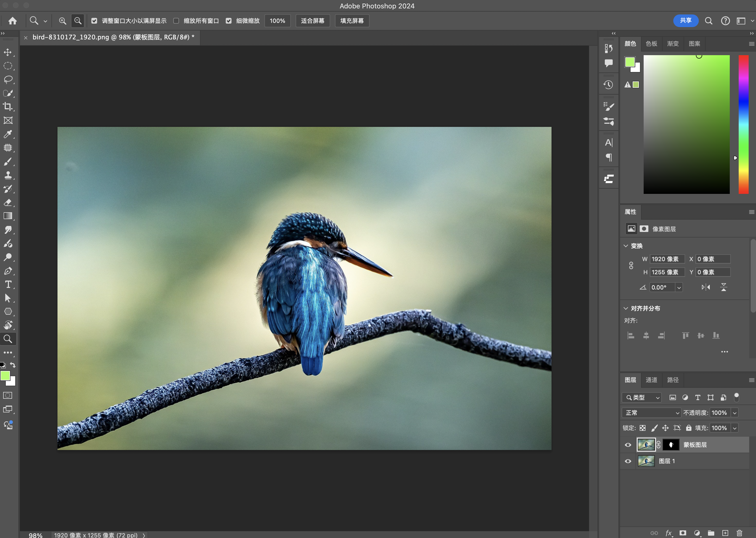
Task: Open blend mode 正常 dropdown
Action: pos(651,413)
